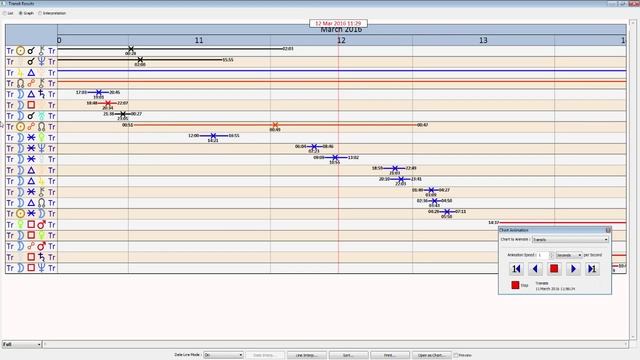Click the red X marker on the Moon square line

[x=108, y=103]
